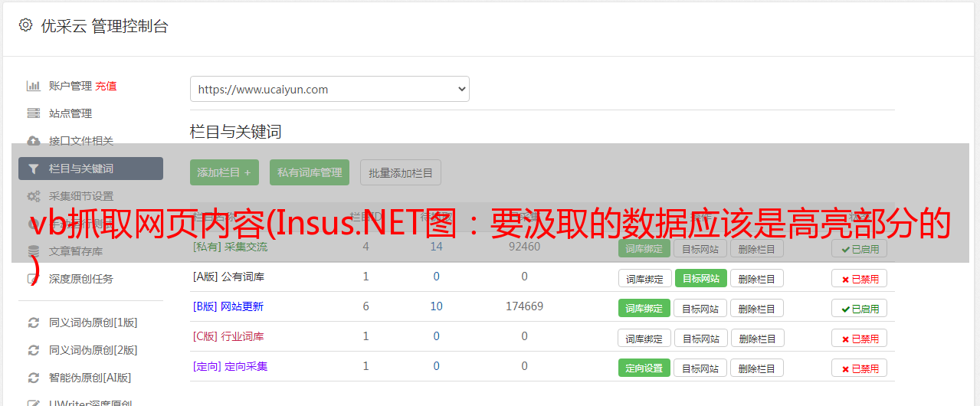This screenshot has width=980, height=406.
Task: Click the 栏目与关键词 page heading
Action: (x=236, y=132)
